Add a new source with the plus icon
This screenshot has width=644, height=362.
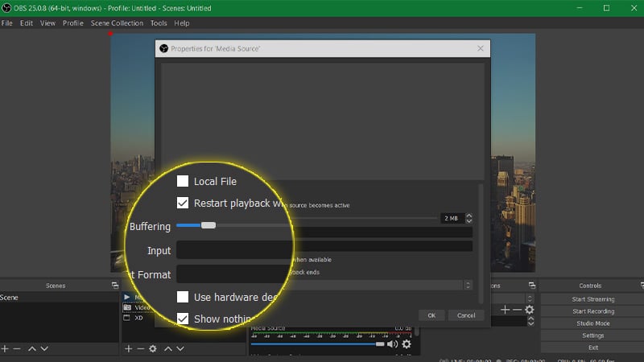[129, 348]
